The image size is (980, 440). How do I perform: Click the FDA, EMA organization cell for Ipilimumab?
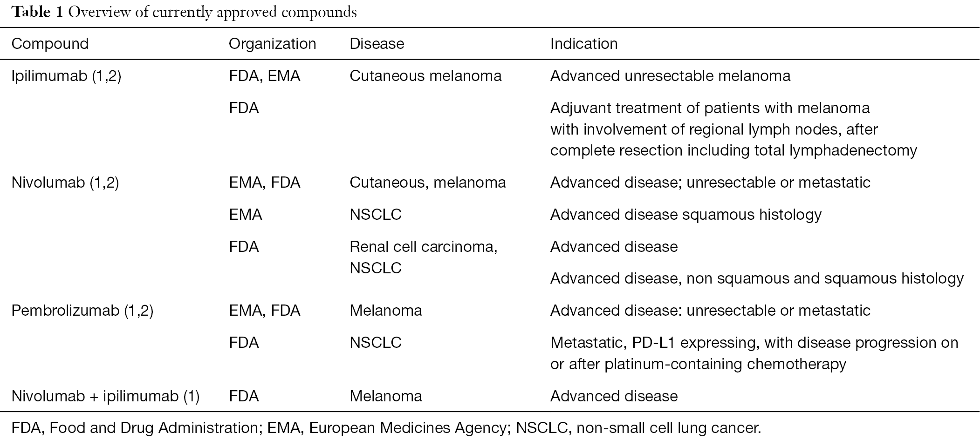point(264,76)
